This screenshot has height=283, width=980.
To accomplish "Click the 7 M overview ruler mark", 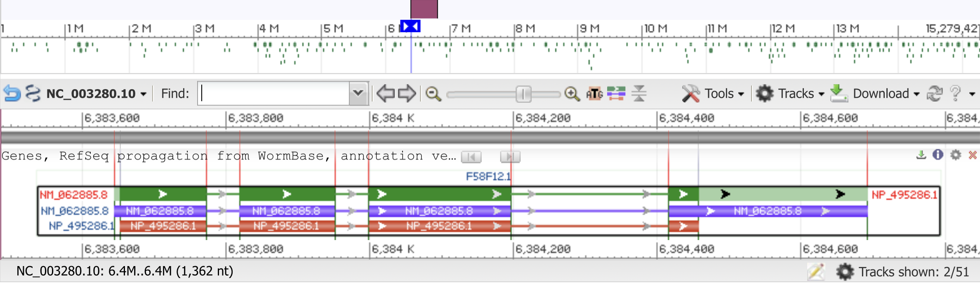I will 461,28.
